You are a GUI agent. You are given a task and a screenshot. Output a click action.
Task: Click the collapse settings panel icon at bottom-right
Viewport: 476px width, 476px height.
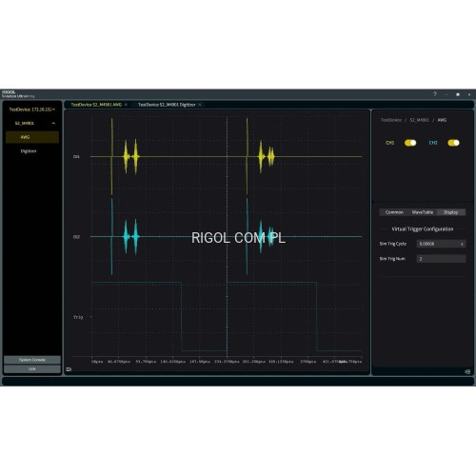(467, 371)
